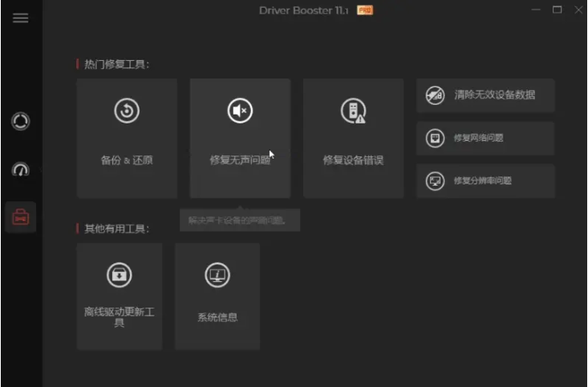The image size is (588, 387).
Task: Click the PRO badge in title
Action: coord(365,10)
